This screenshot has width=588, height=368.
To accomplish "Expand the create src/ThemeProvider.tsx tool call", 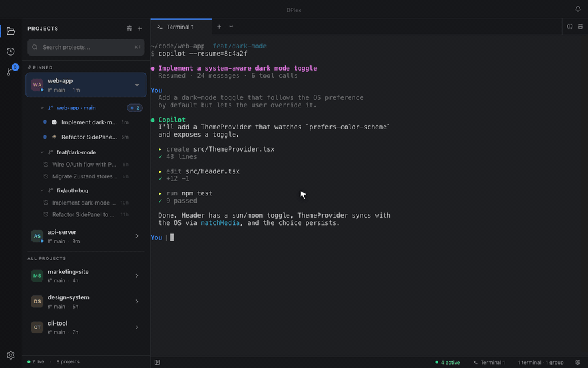I will (x=216, y=149).
